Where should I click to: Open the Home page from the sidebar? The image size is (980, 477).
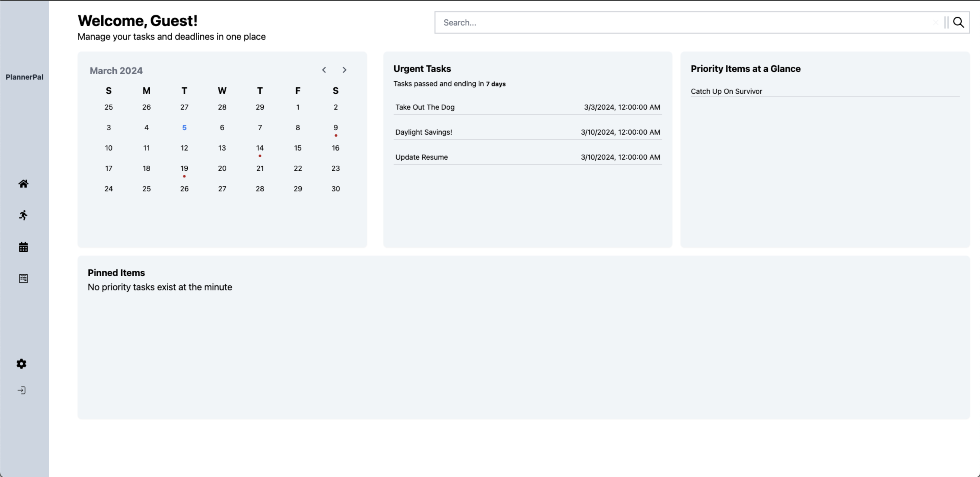23,184
